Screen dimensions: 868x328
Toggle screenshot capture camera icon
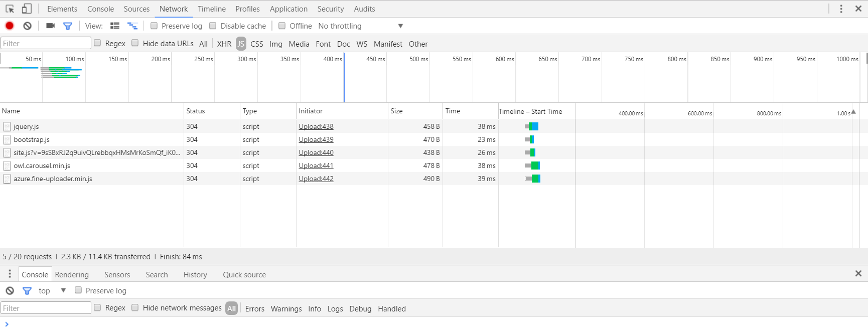pyautogui.click(x=50, y=26)
